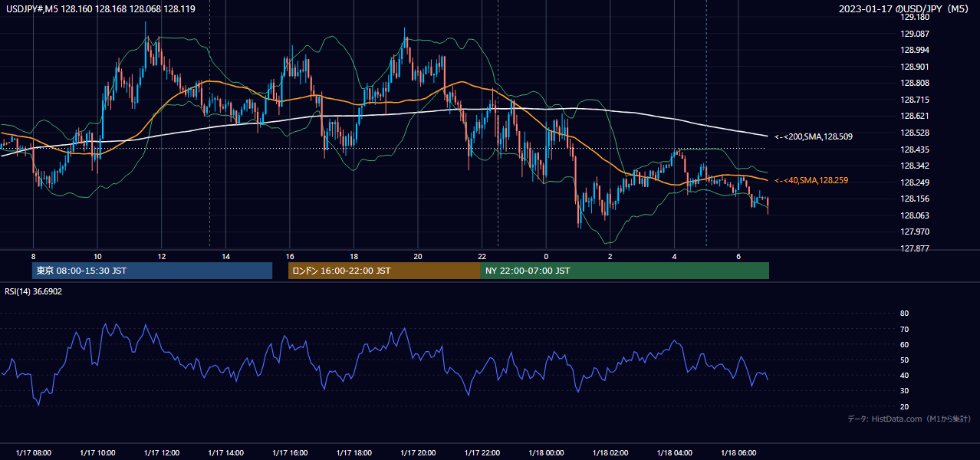Click the RSI(14) 36.6902 indicator label

(34, 291)
